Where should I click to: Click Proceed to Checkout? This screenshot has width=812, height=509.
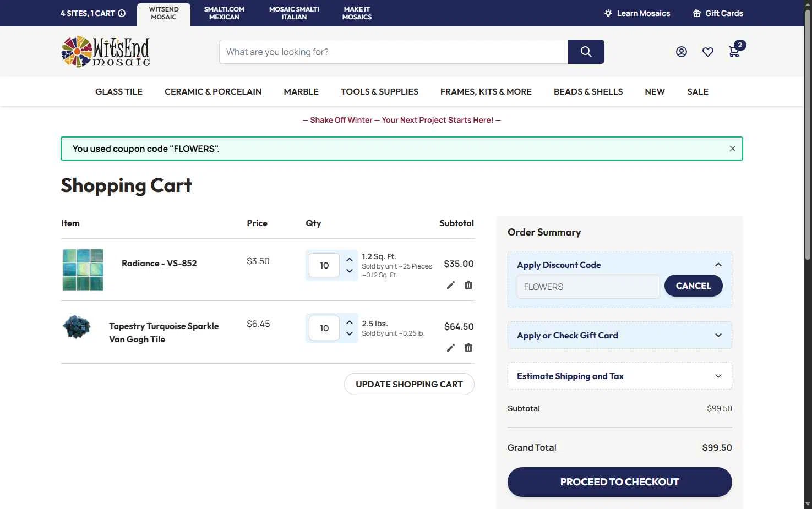tap(620, 482)
